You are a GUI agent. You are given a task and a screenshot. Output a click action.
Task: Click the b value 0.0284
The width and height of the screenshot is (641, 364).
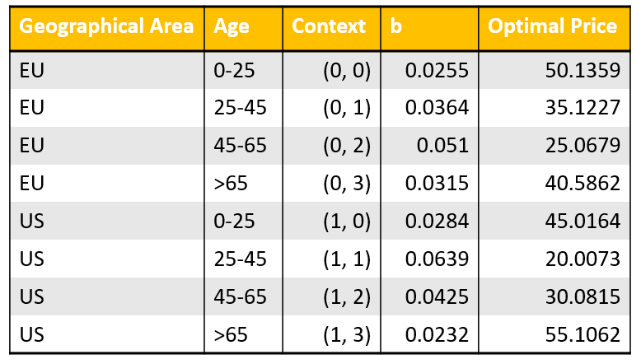(x=437, y=222)
